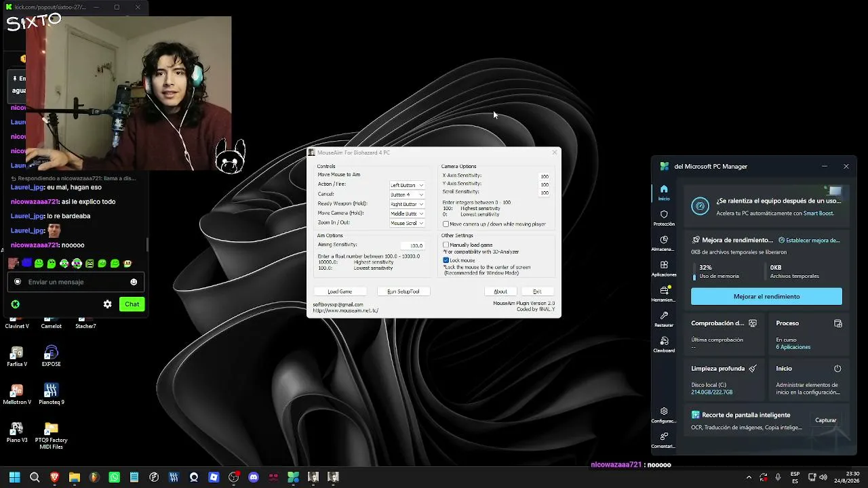868x488 pixels.
Task: Send message with green Chat button
Action: pos(132,304)
